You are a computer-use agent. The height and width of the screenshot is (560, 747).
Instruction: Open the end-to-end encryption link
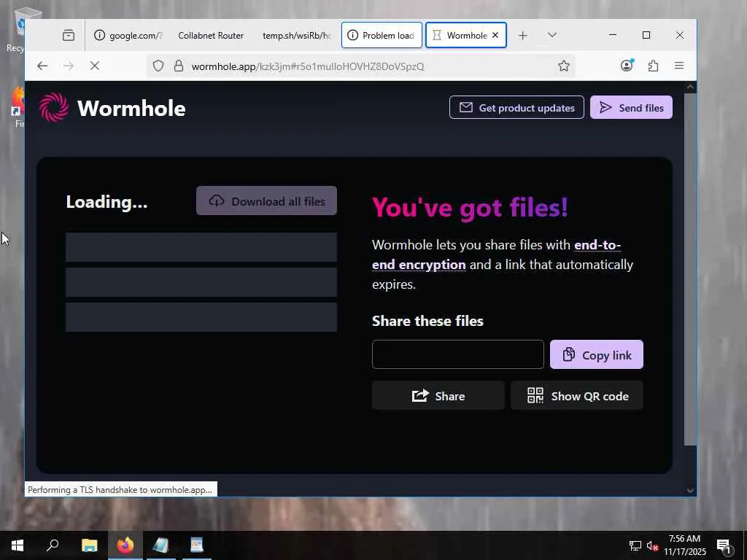tap(496, 254)
